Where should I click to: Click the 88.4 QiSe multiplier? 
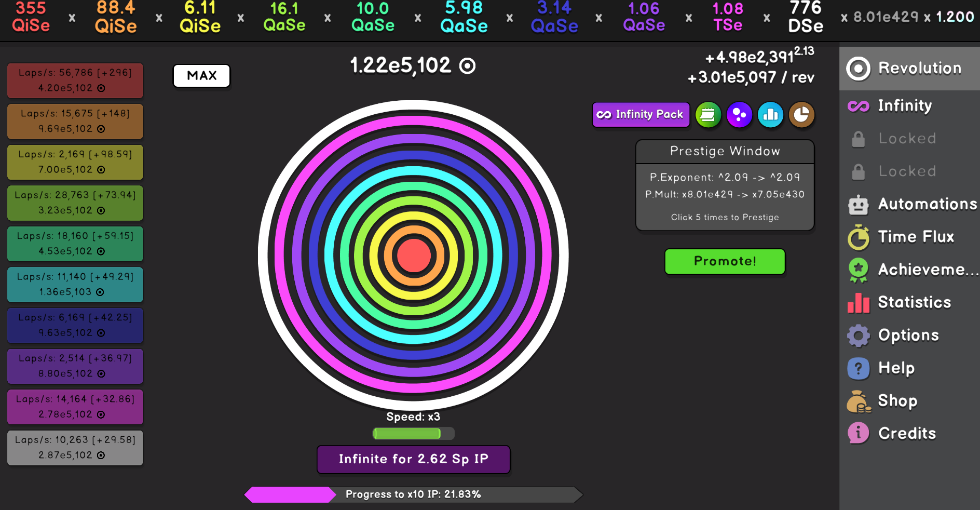pyautogui.click(x=116, y=17)
